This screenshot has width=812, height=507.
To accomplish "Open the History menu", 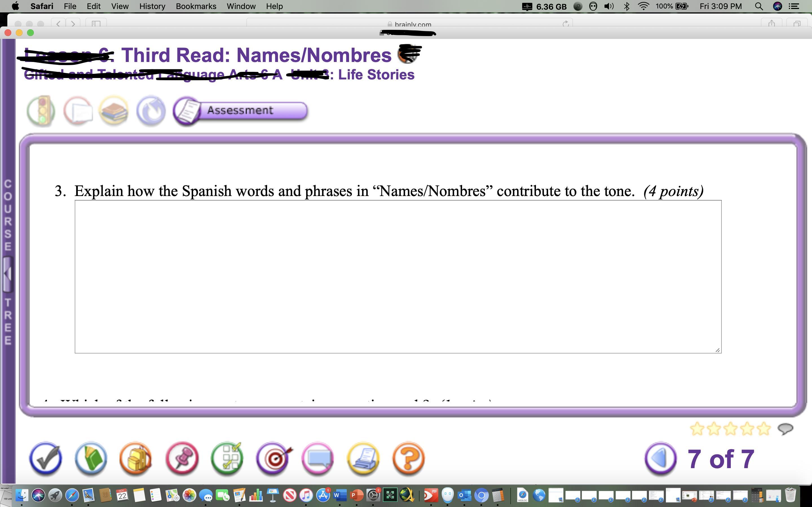I will [152, 6].
